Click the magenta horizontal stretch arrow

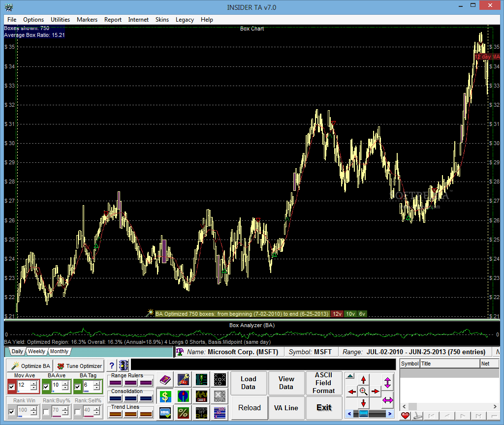coord(388,400)
